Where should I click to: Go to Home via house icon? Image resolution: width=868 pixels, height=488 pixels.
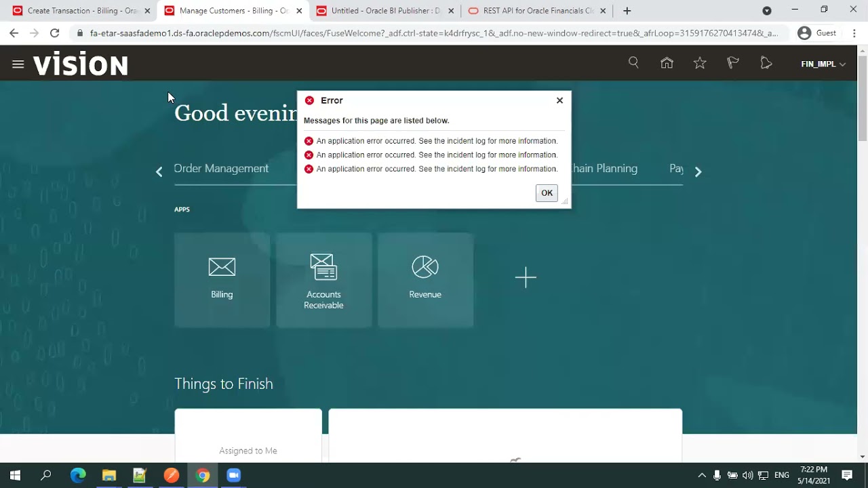tap(667, 63)
